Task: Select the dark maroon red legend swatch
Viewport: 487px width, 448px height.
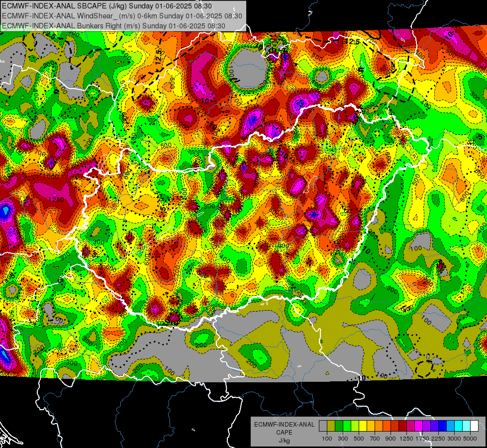Action: (403, 426)
